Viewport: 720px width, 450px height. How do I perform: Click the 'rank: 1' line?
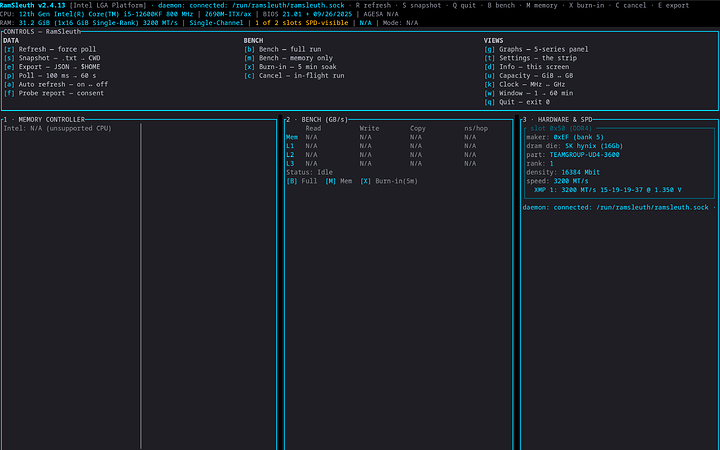[540, 163]
